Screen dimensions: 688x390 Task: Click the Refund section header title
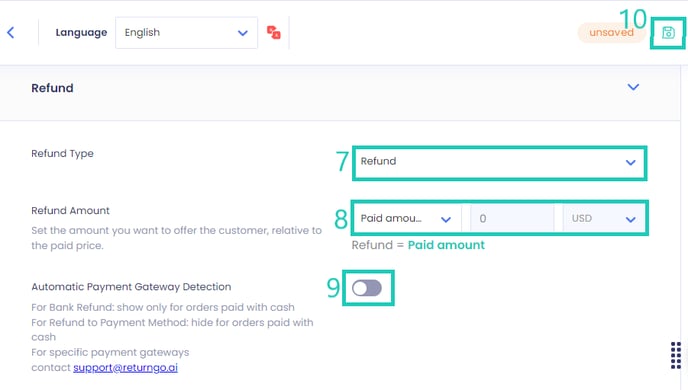pyautogui.click(x=52, y=88)
